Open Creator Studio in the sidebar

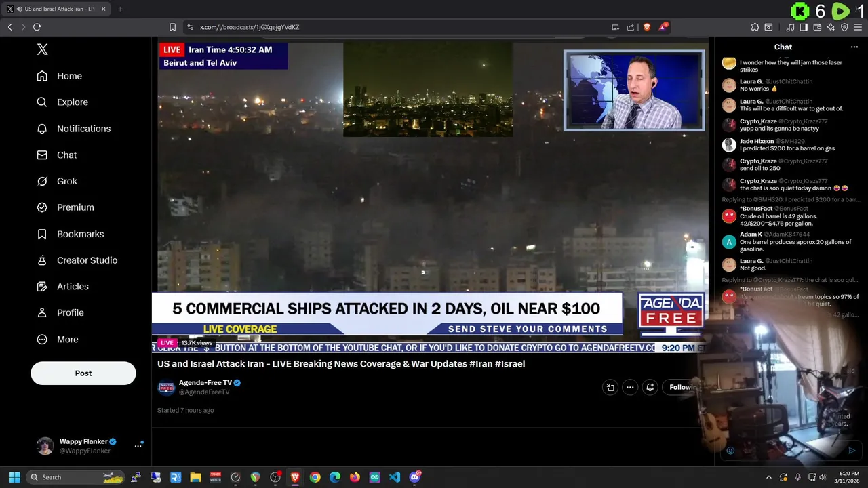click(x=77, y=260)
